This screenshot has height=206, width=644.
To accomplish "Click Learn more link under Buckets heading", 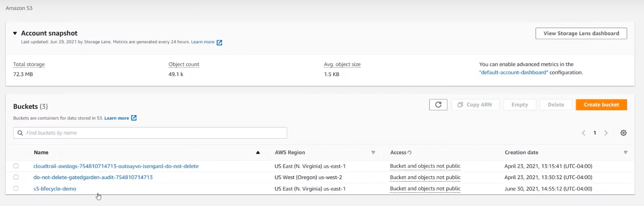I will 116,118.
